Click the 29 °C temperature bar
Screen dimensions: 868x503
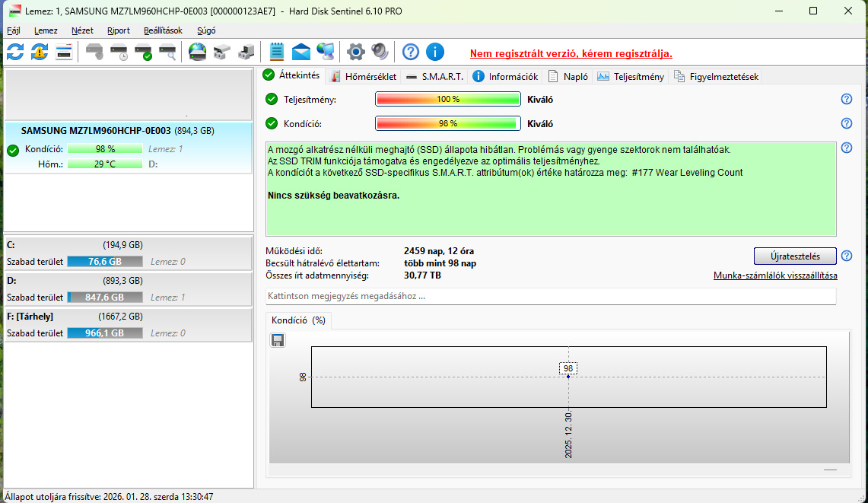point(105,164)
